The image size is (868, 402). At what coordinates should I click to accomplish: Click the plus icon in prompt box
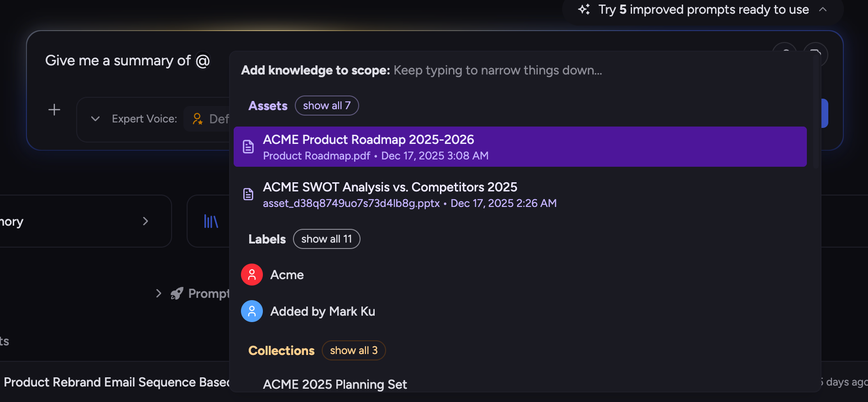[54, 110]
